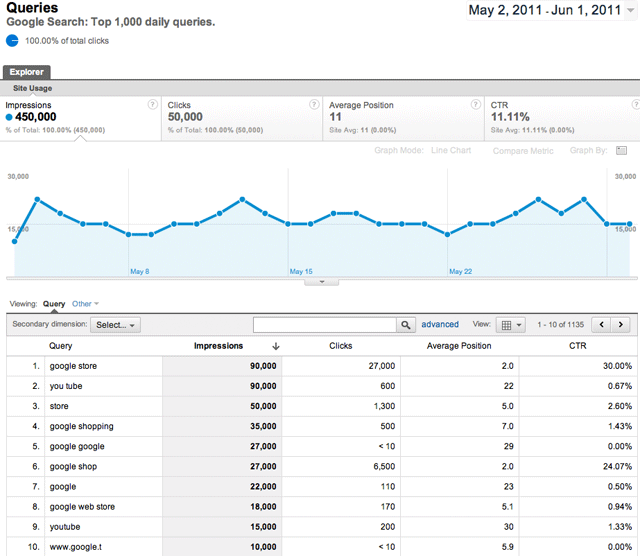Click the table search input field
The height and width of the screenshot is (556, 640).
(x=325, y=325)
